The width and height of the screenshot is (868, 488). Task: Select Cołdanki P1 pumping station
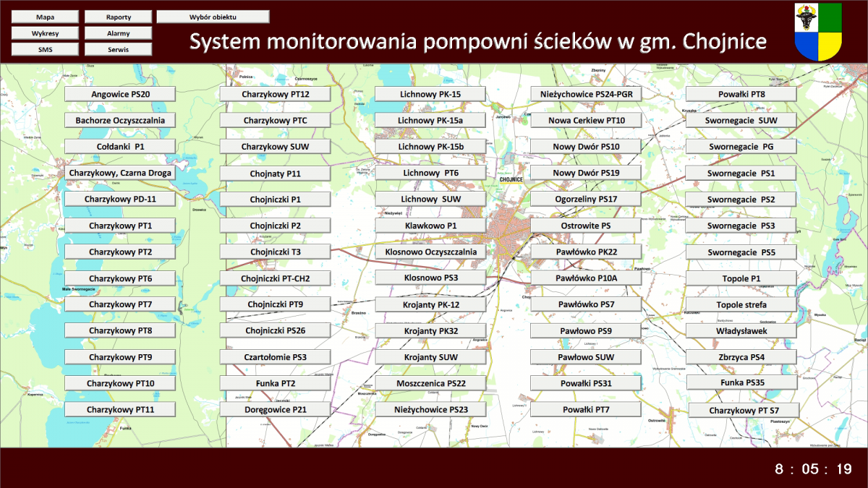click(x=120, y=146)
